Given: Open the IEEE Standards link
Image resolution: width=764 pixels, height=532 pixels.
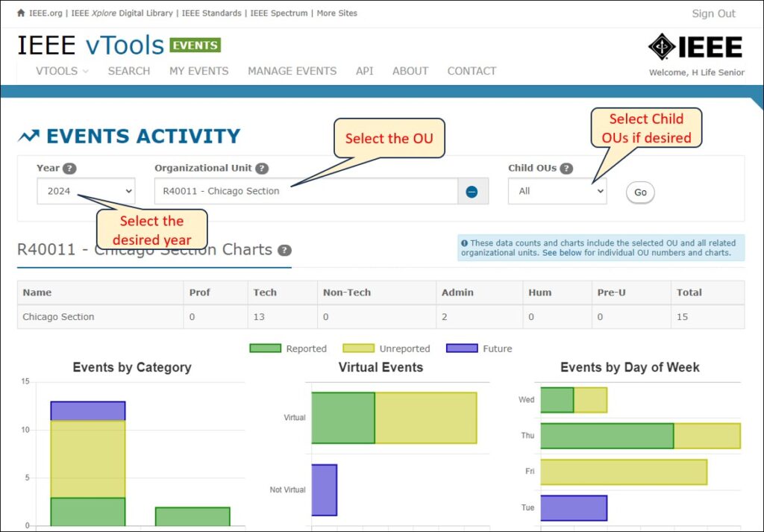Looking at the screenshot, I should tap(211, 13).
